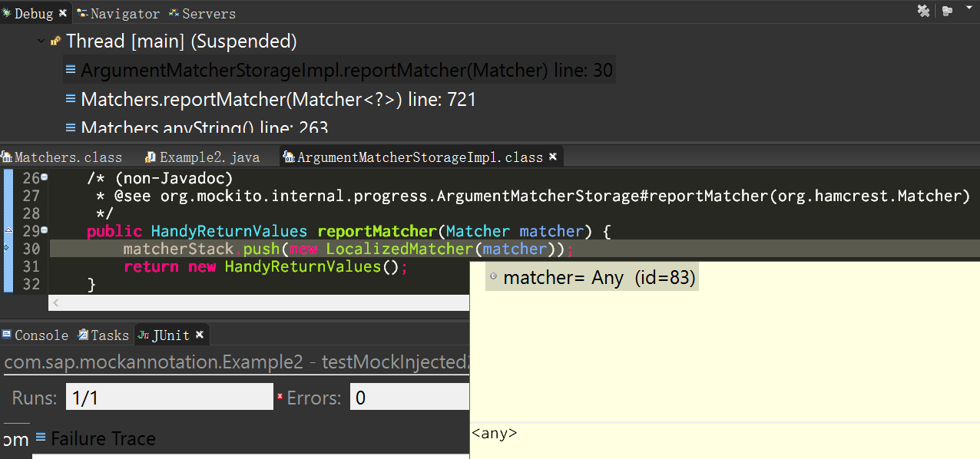Click the highlighted line 30 code
The image size is (980, 459).
349,249
